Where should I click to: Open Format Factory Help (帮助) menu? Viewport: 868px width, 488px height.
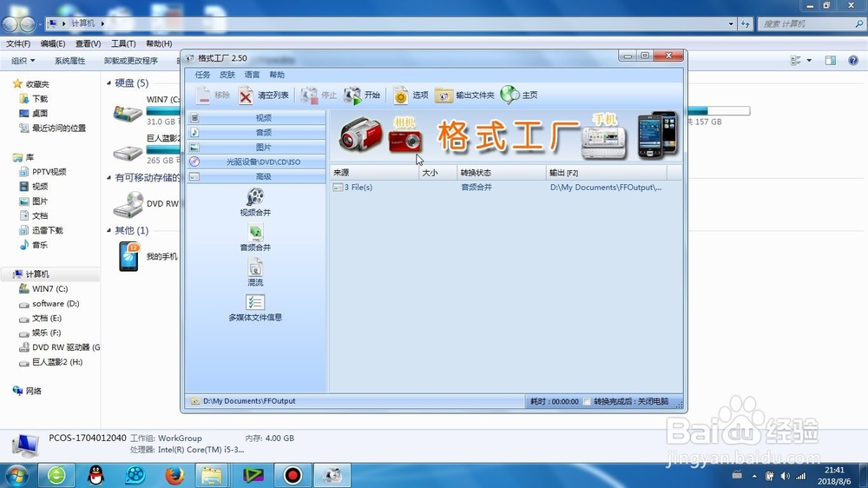pos(277,75)
